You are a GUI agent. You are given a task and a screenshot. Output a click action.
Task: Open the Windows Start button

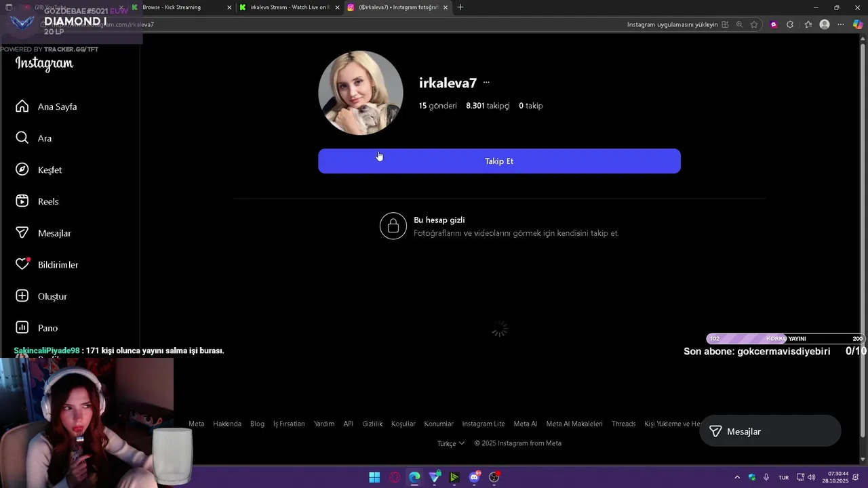(374, 477)
